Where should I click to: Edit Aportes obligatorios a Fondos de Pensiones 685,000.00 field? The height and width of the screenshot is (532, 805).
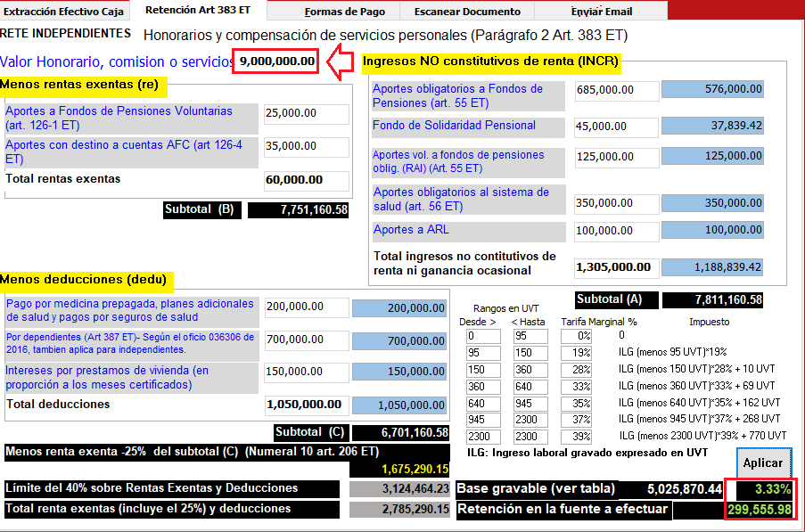click(617, 90)
